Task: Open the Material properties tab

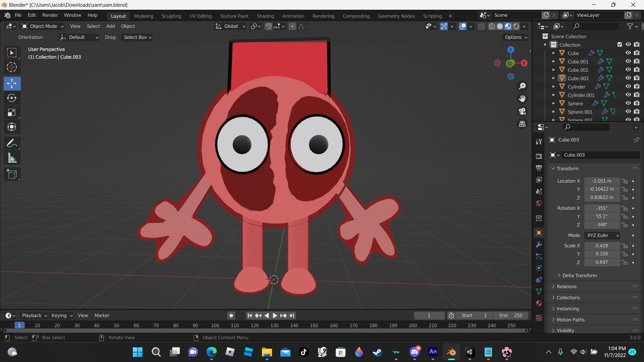Action: tap(539, 303)
